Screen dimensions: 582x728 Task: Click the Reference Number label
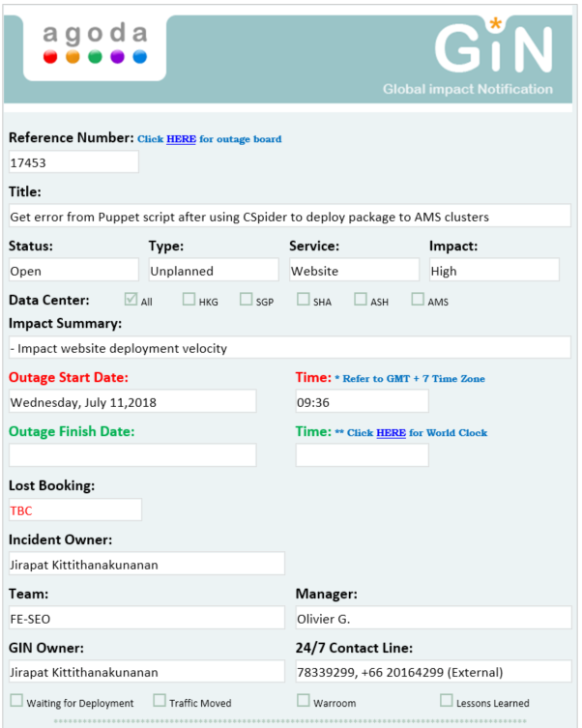pyautogui.click(x=72, y=138)
